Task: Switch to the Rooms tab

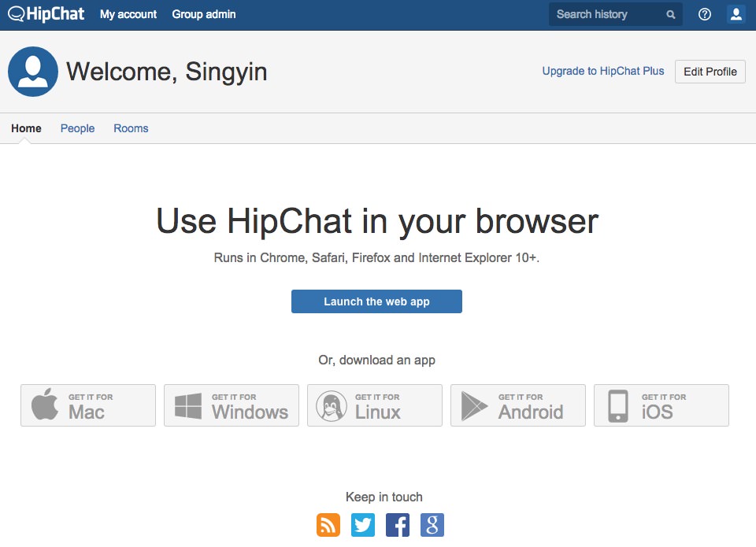Action: pos(131,128)
